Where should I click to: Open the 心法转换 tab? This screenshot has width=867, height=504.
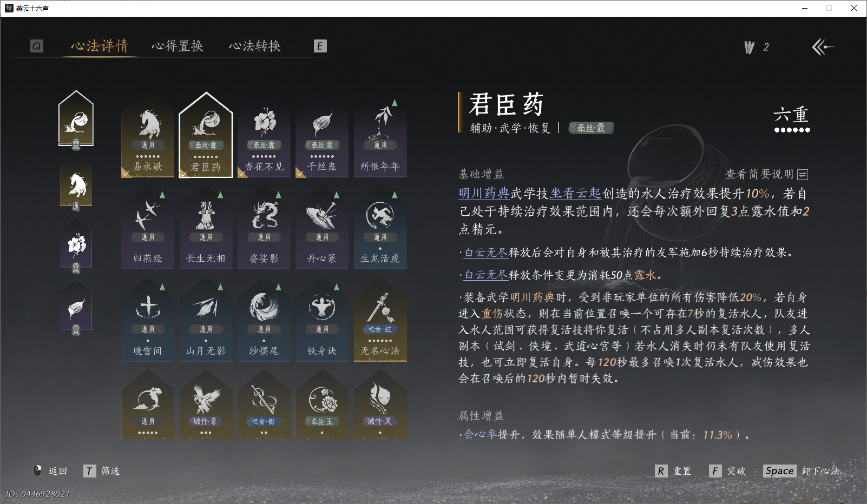[255, 46]
